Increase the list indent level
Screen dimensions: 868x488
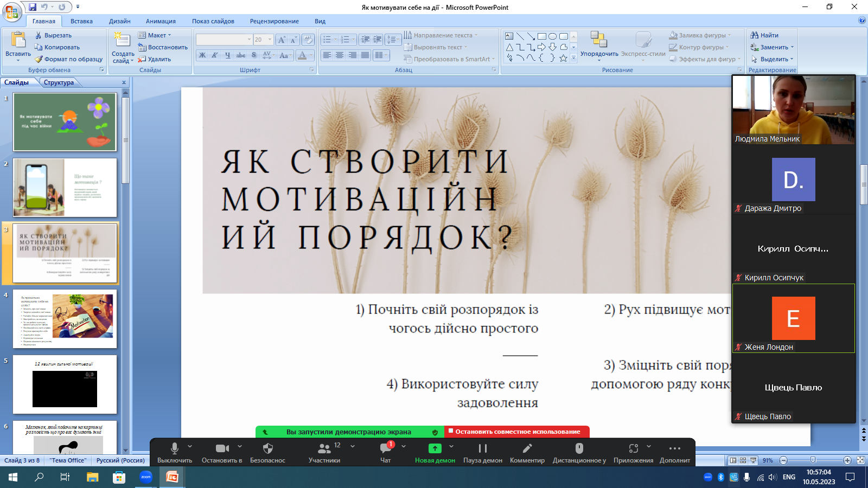[378, 40]
